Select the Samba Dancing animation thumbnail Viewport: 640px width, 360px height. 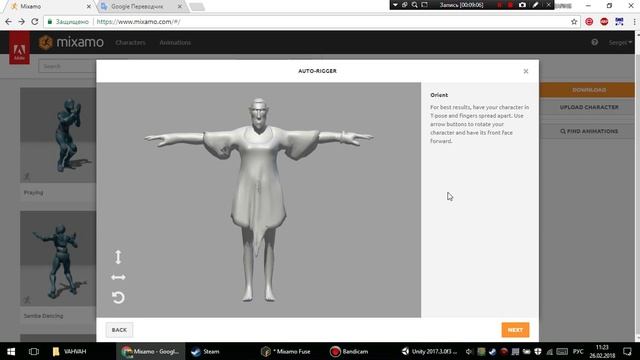(x=58, y=258)
